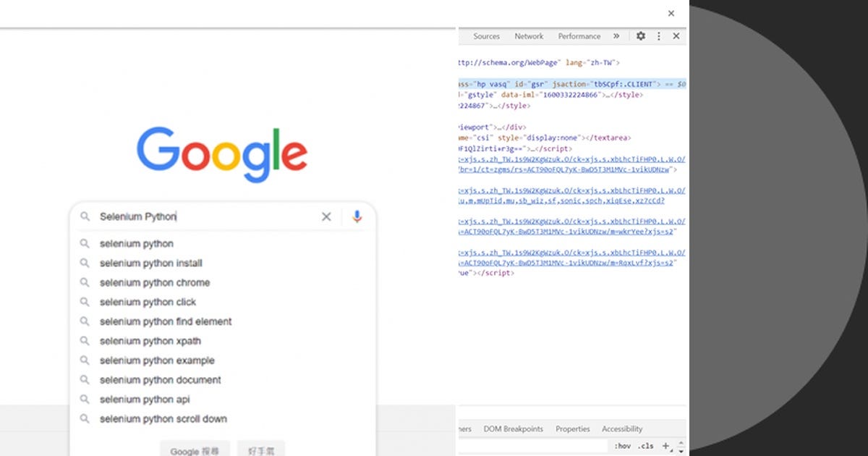The height and width of the screenshot is (456, 868).
Task: Open the DevTools three-dot customize menu
Action: pos(659,35)
